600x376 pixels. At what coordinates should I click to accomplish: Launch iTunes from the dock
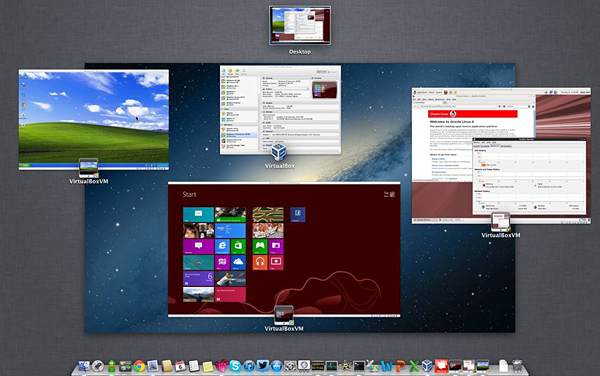pos(249,366)
